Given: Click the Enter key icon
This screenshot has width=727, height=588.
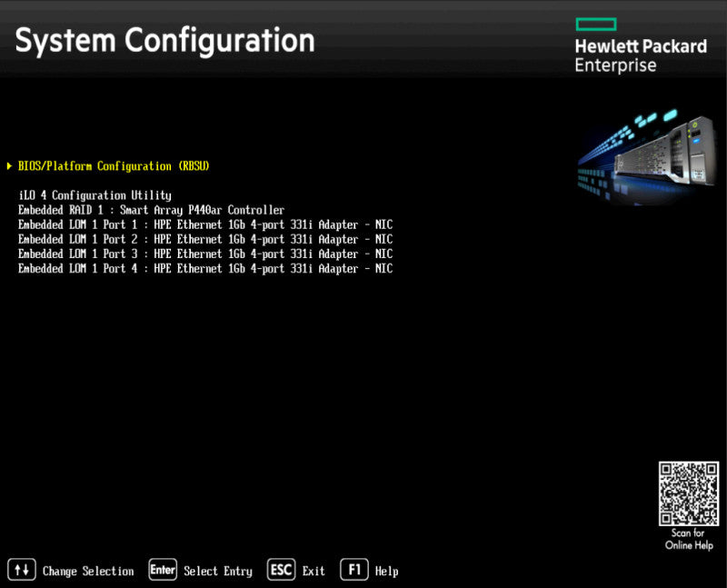Looking at the screenshot, I should [163, 570].
